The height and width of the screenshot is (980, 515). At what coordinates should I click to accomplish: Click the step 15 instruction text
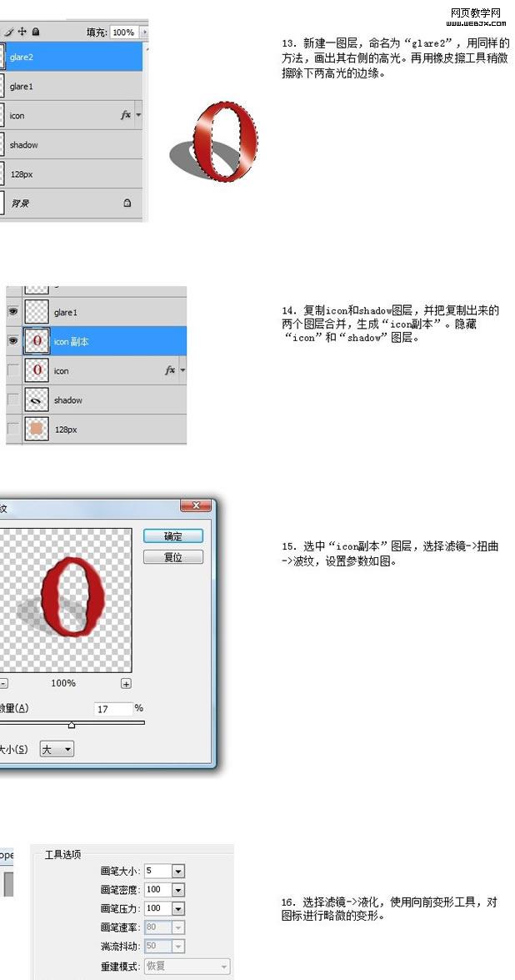click(x=389, y=554)
